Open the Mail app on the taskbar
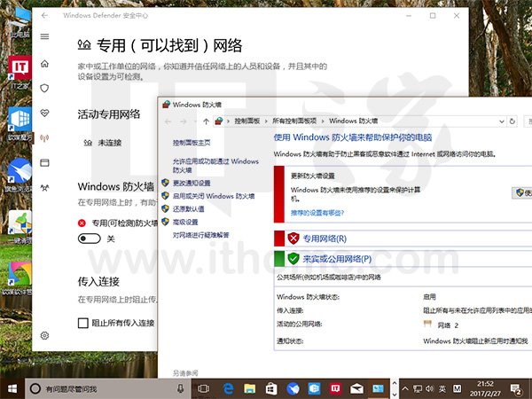This screenshot has height=399, width=532. [356, 388]
